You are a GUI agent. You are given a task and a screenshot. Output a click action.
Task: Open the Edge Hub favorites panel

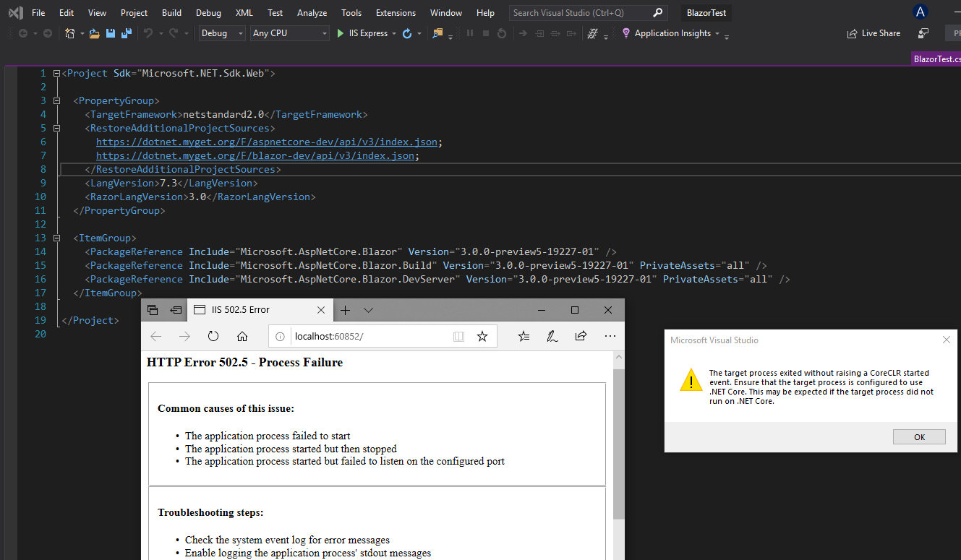click(x=524, y=335)
